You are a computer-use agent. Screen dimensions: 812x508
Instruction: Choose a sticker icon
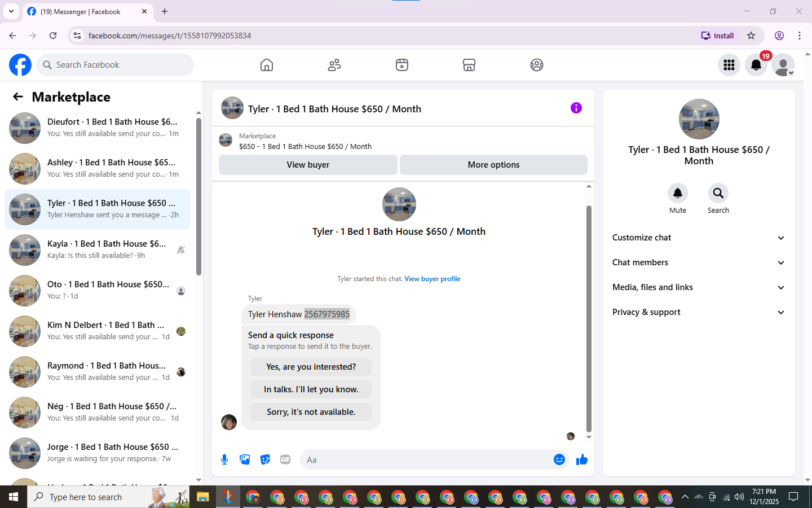tap(265, 459)
